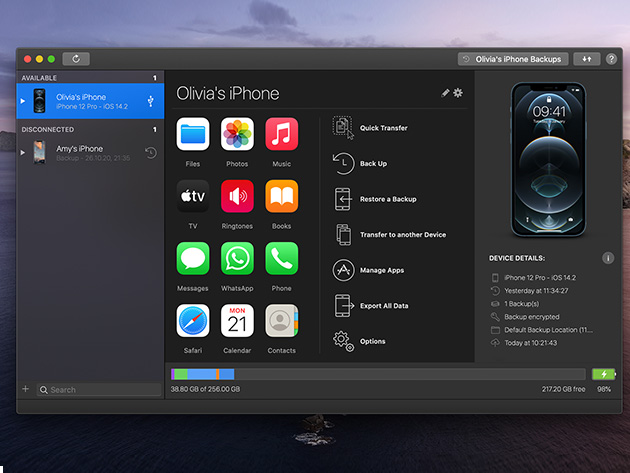Viewport: 630px width, 473px height.
Task: Open the Photos app icon
Action: coord(237,134)
